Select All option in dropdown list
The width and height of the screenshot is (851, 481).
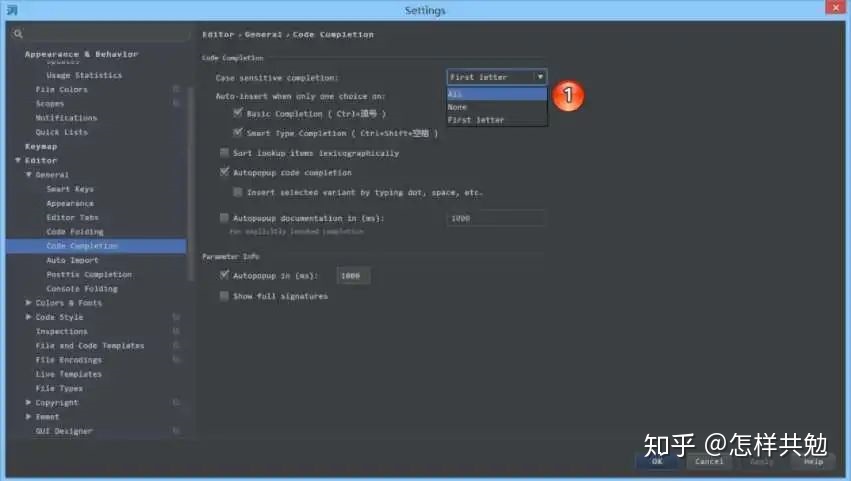coord(497,94)
